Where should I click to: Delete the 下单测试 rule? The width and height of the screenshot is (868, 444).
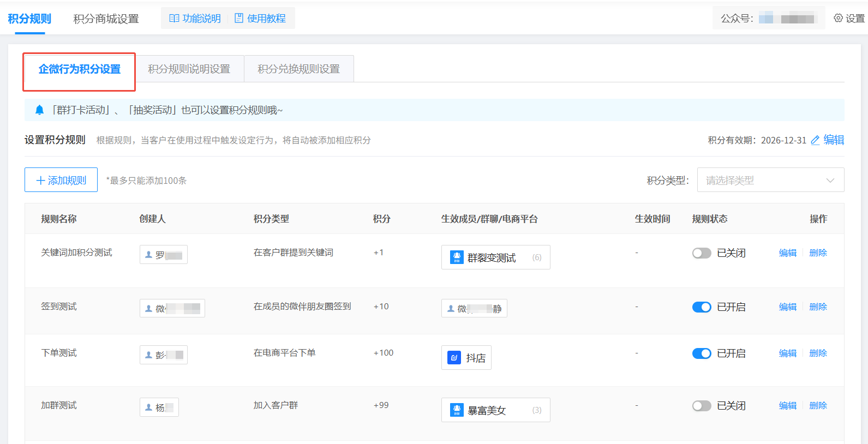point(818,353)
